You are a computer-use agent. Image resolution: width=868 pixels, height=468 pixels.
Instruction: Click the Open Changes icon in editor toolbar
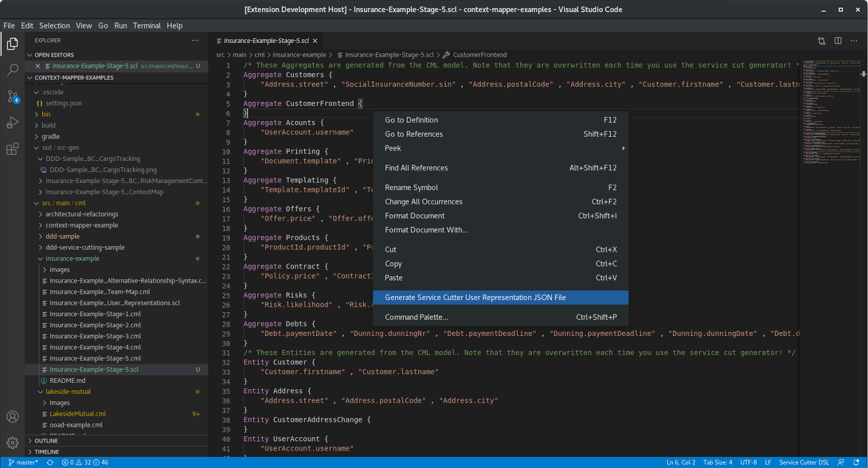822,41
